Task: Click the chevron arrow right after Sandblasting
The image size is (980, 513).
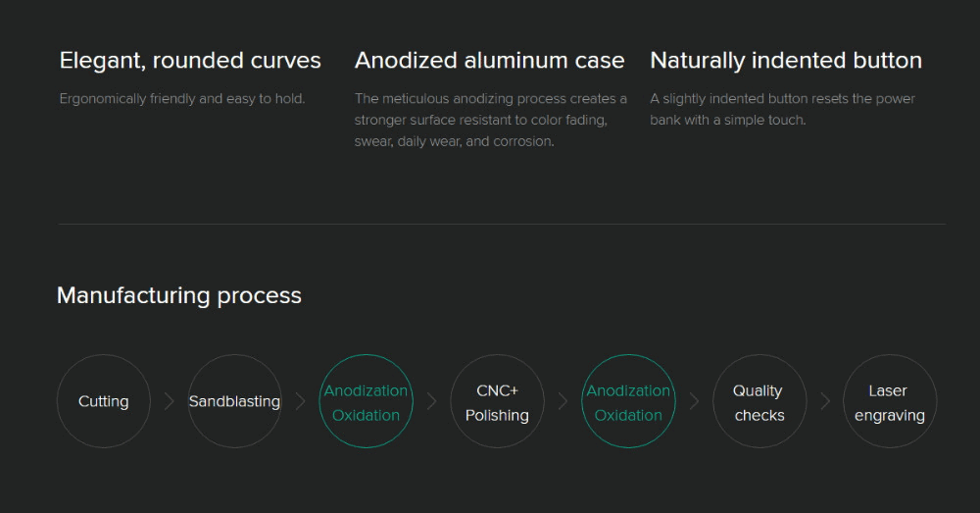Action: point(300,401)
